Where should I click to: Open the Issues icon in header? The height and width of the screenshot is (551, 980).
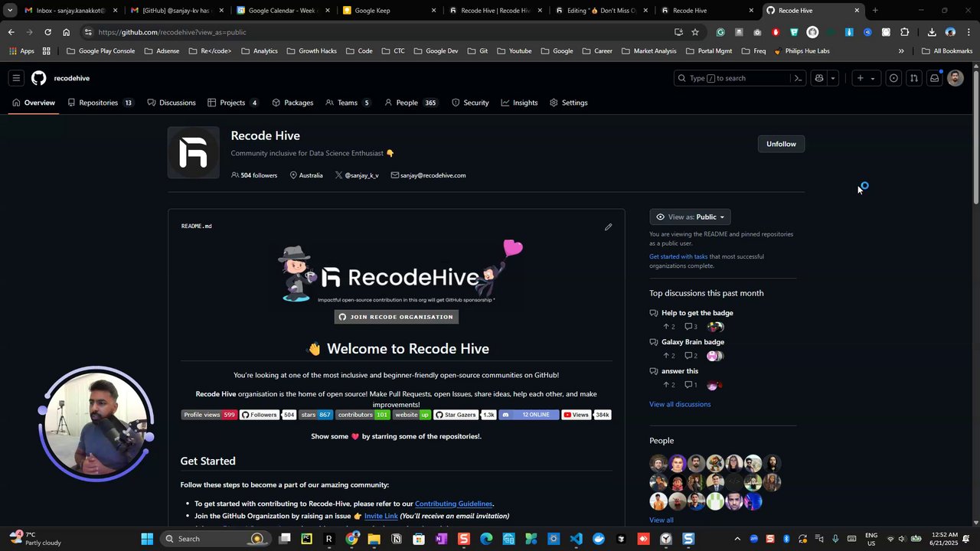893,78
